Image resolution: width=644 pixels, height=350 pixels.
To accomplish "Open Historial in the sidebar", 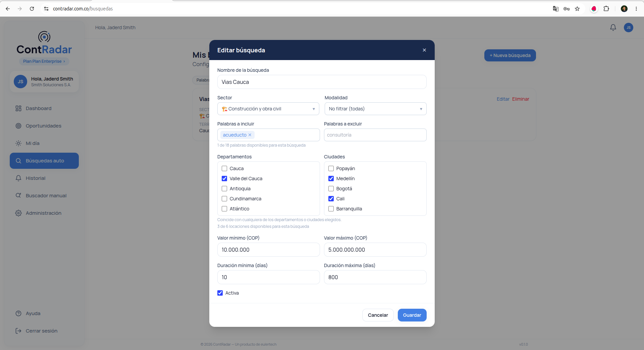I will pyautogui.click(x=44, y=178).
